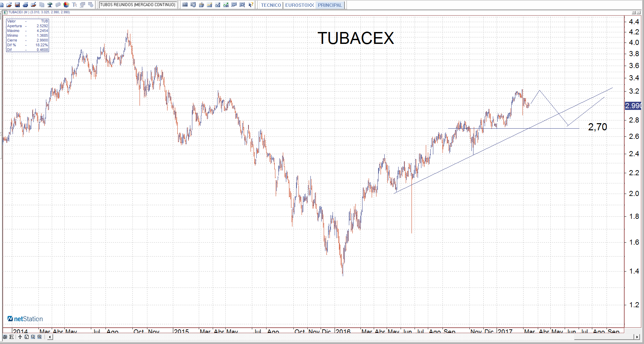Click the window with clock icon
Screen dimensions: 644x344
pyautogui.click(x=91, y=5)
